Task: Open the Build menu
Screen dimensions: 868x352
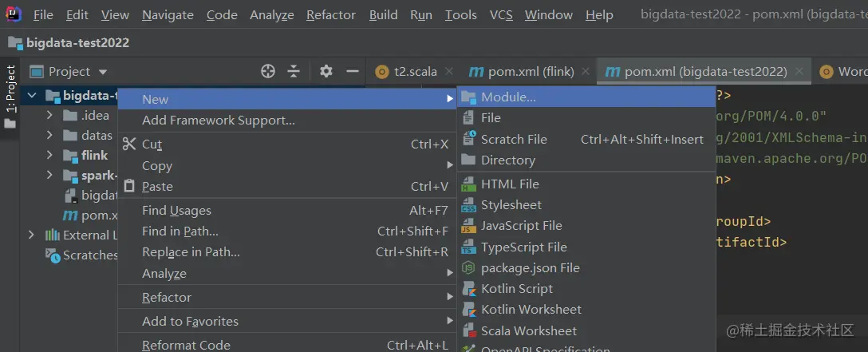Action: coord(384,15)
